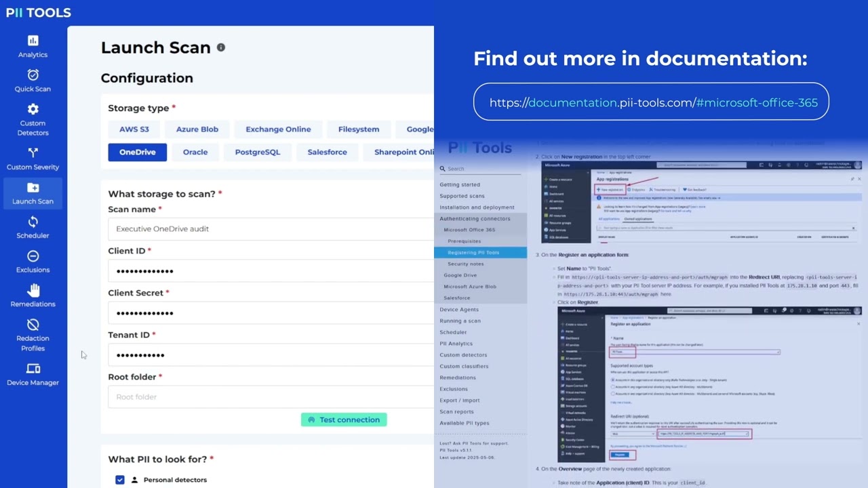Click the Scan name input field
The height and width of the screenshot is (488, 868).
tap(271, 229)
